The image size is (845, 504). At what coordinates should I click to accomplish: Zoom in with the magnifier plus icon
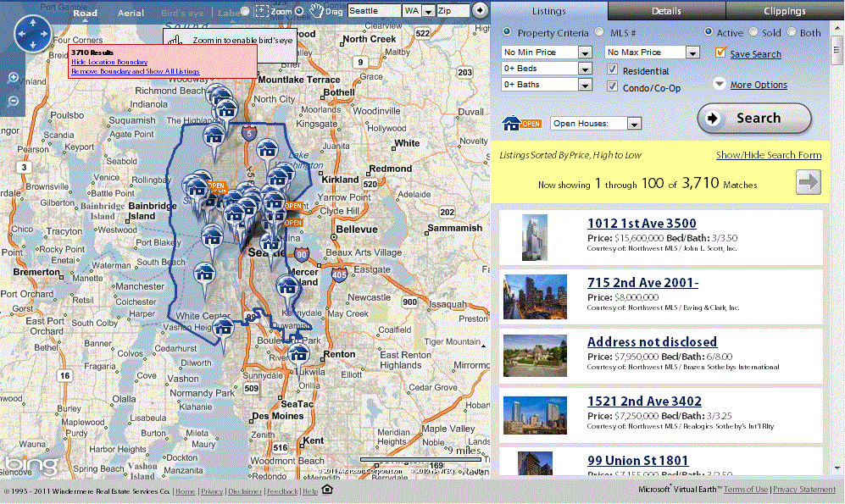[x=14, y=78]
